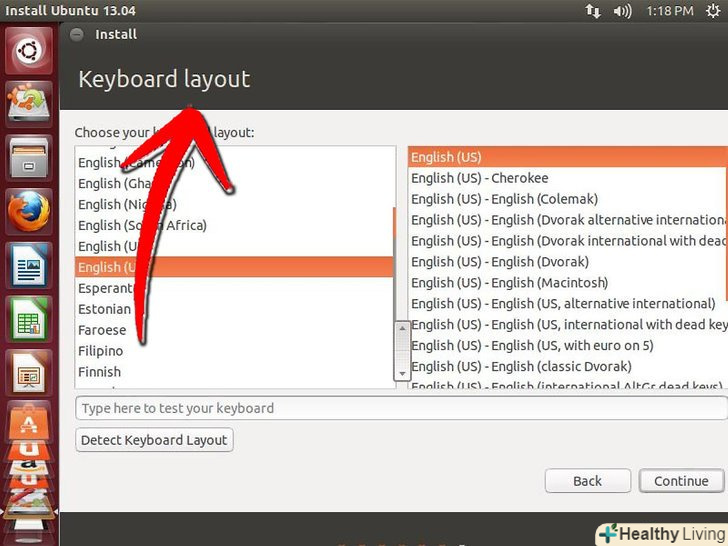Select US, alternative international variant
This screenshot has height=546, width=728.
point(568,303)
